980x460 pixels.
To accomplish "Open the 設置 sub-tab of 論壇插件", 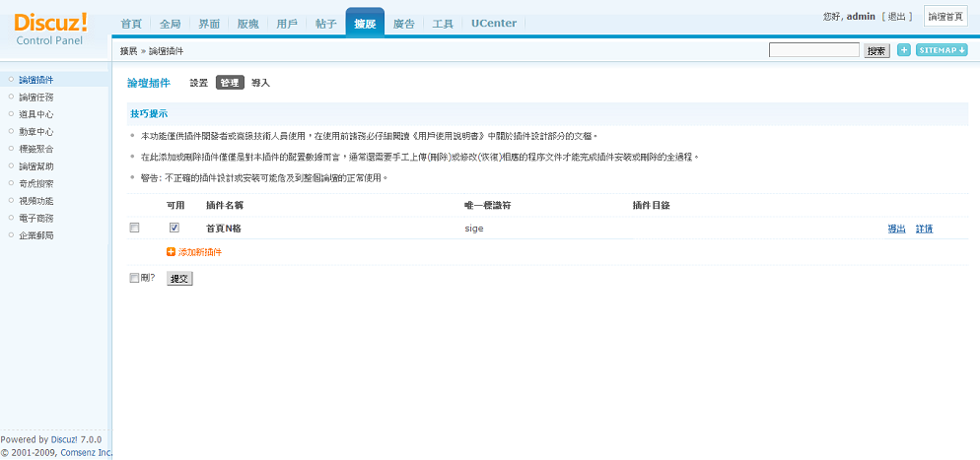I will (199, 83).
